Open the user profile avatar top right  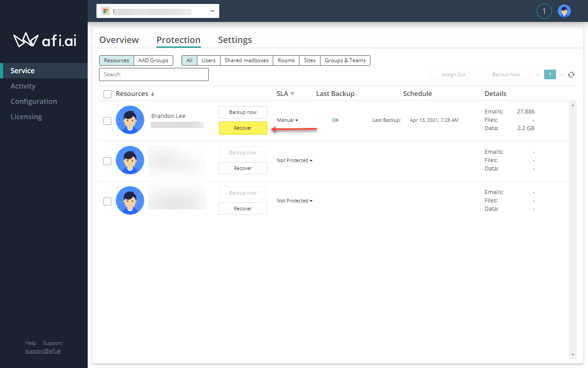point(564,11)
